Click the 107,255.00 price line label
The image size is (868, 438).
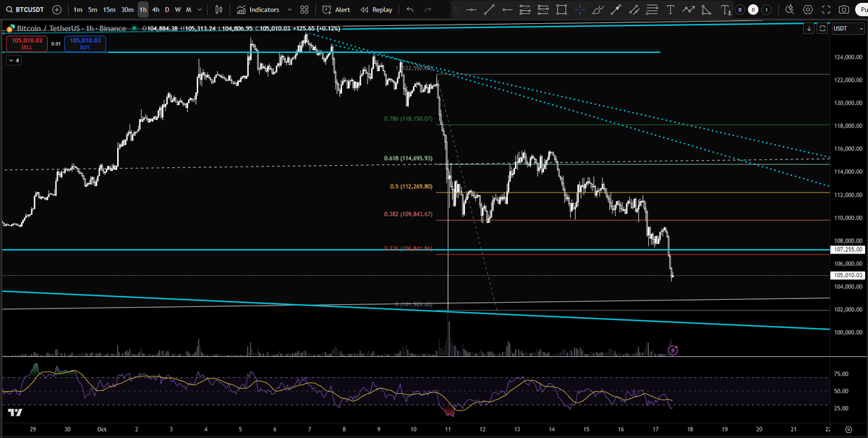pos(848,249)
